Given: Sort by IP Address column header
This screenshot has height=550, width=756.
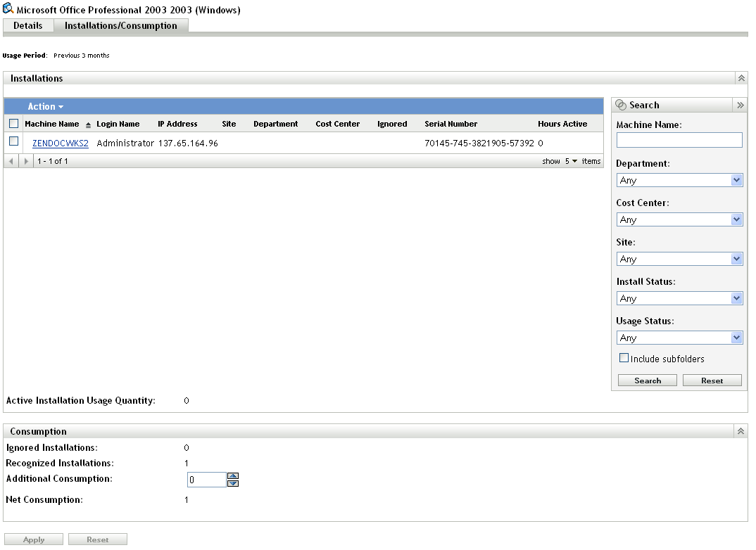Looking at the screenshot, I should [x=177, y=124].
